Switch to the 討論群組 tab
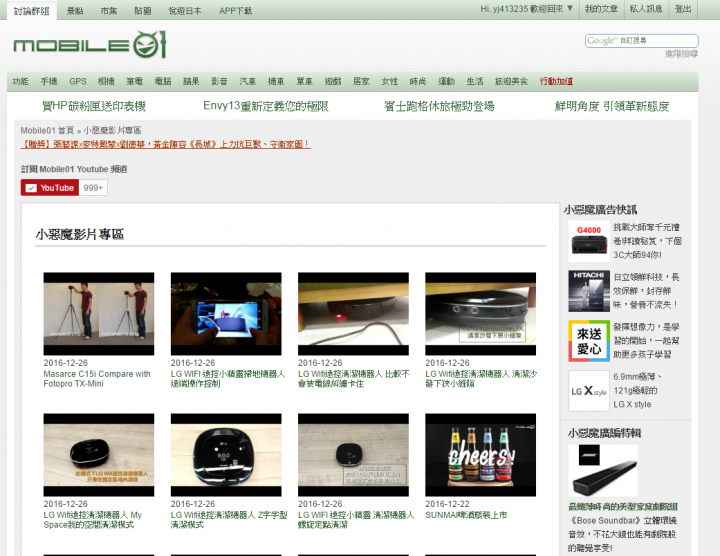Viewport: 720px width, 556px height. pos(31,11)
